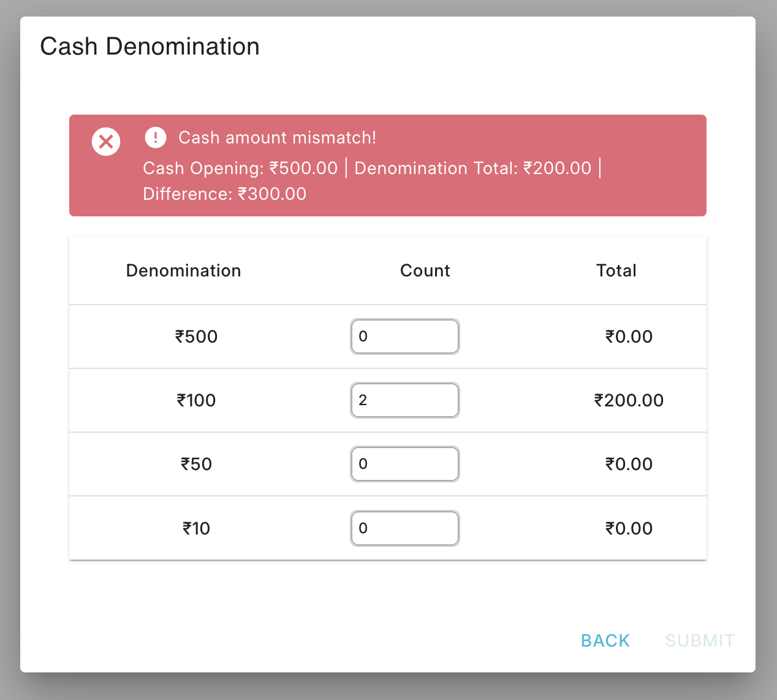
Task: Select the Total column header
Action: click(616, 270)
